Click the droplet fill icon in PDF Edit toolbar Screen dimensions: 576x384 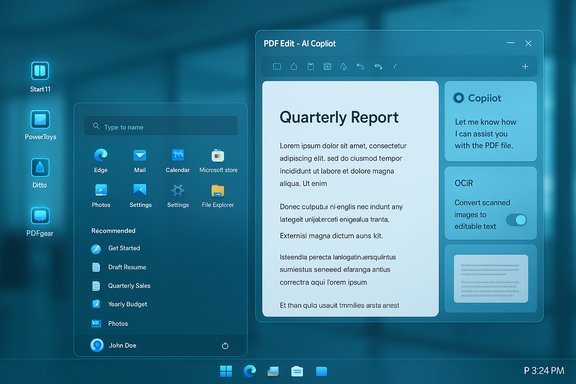(x=343, y=67)
